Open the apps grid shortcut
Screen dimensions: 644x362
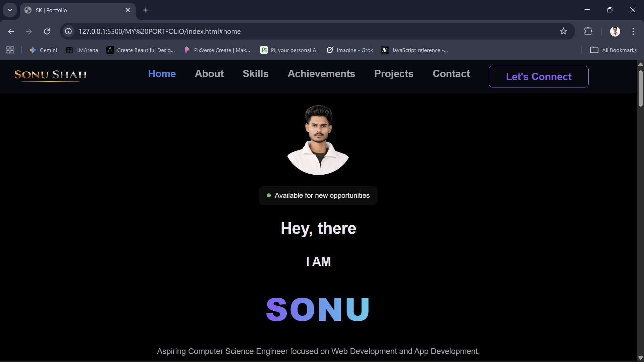[10, 50]
